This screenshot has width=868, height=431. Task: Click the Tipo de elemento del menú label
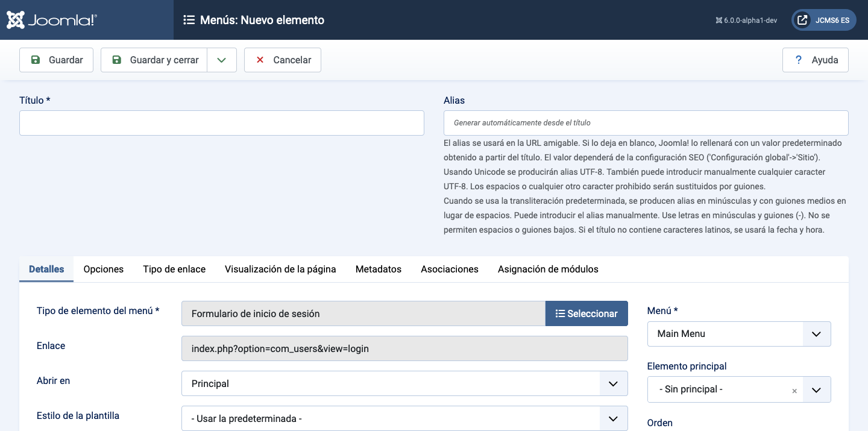coord(98,310)
